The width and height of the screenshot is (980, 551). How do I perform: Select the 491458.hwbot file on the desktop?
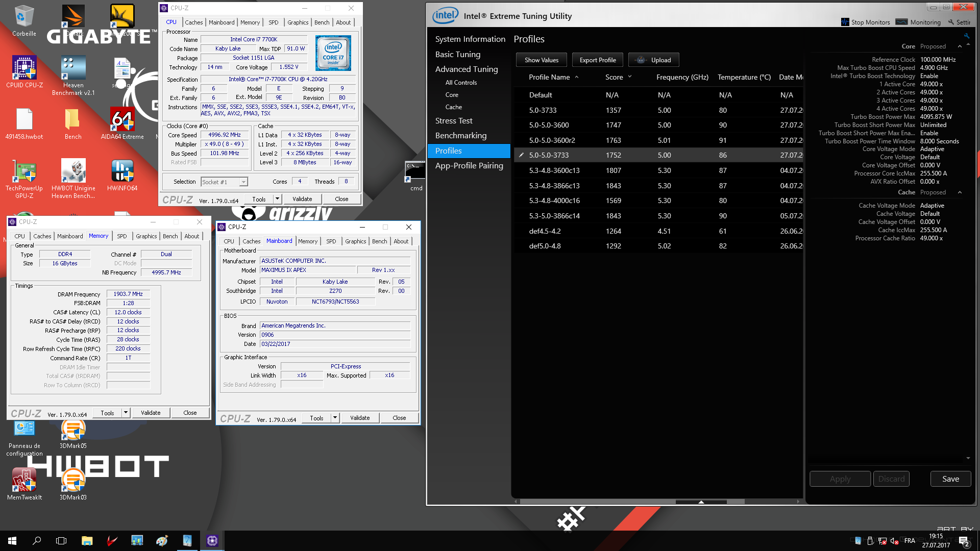pyautogui.click(x=24, y=124)
